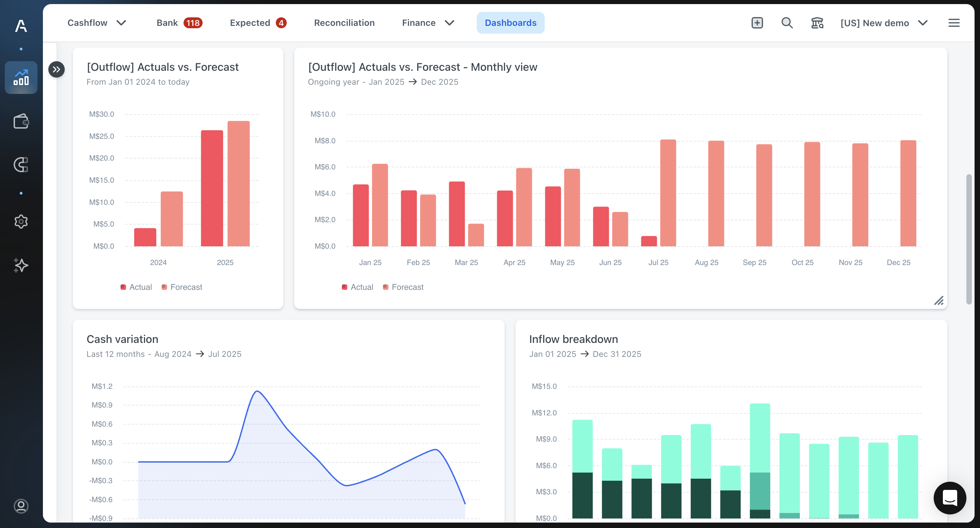Open the analytics dashboard sidebar icon
980x528 pixels.
pos(21,78)
